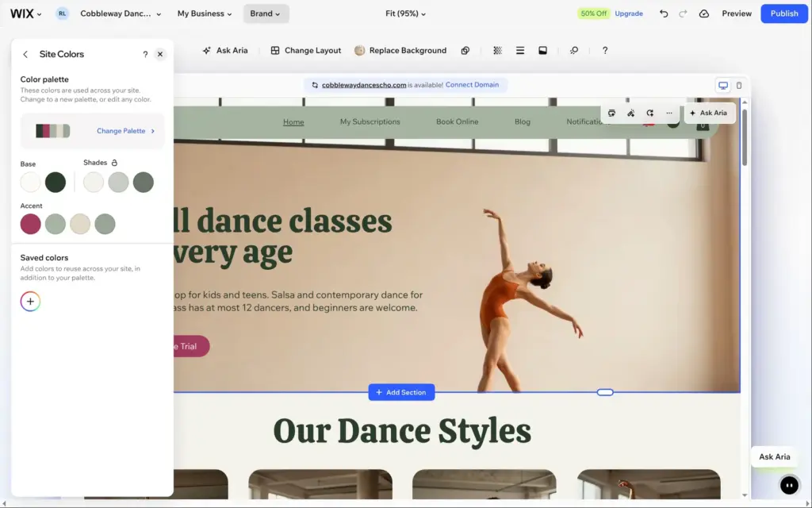Click the RL account avatar
The image size is (812, 508).
(62, 13)
